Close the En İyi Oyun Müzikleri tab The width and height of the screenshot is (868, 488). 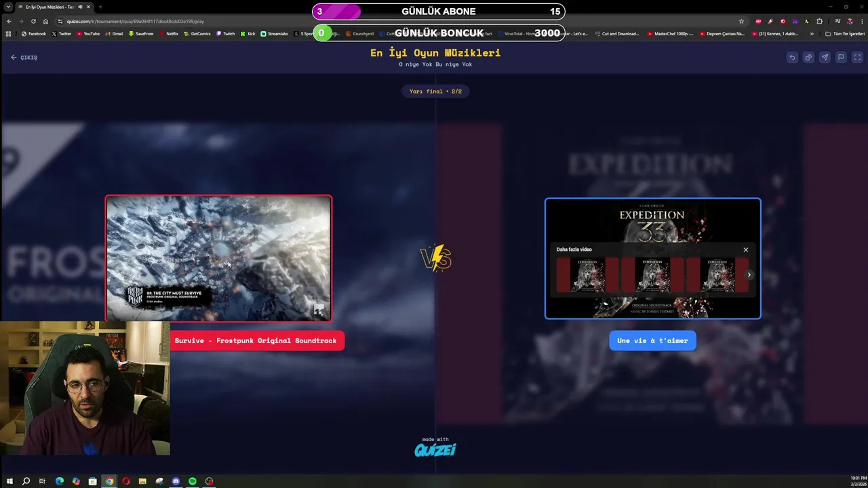click(88, 7)
